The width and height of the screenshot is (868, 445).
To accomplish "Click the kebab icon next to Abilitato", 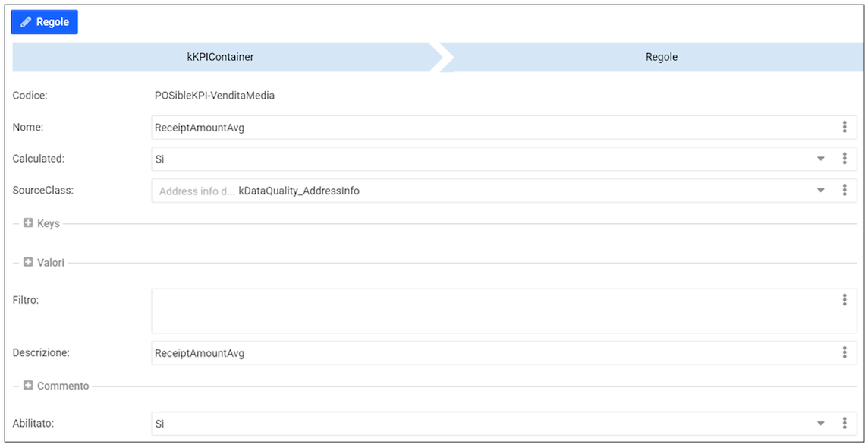I will tap(844, 424).
